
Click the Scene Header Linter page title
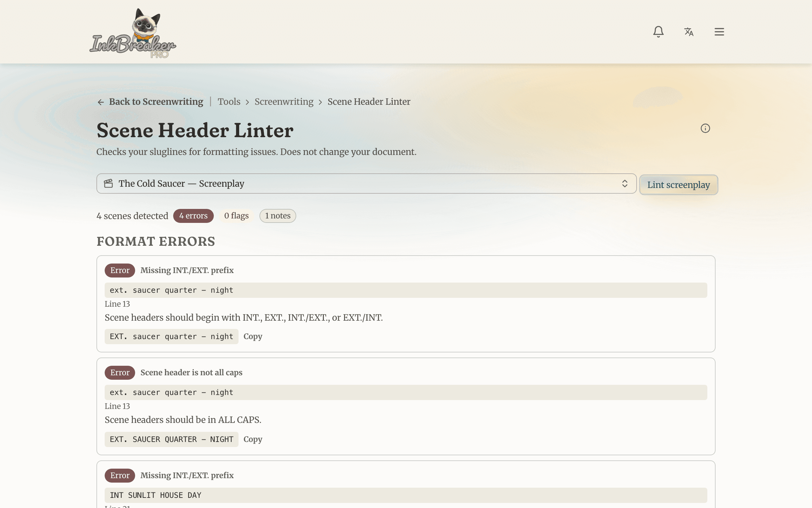[195, 130]
